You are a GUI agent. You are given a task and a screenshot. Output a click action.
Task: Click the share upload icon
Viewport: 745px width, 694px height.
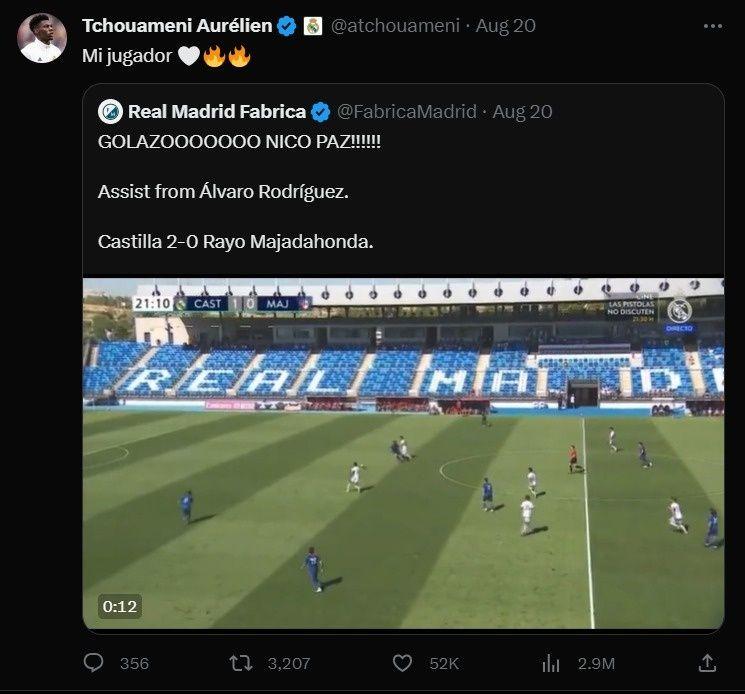click(707, 662)
